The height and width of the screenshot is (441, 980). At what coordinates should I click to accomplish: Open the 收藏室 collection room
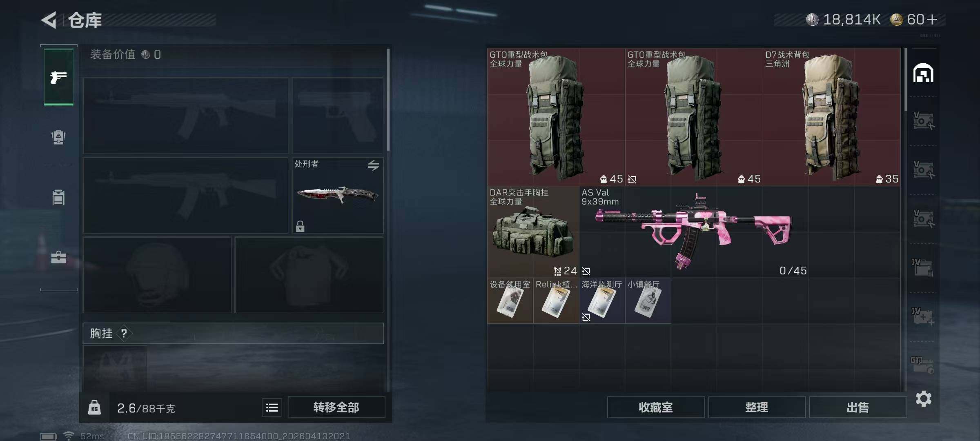(656, 407)
